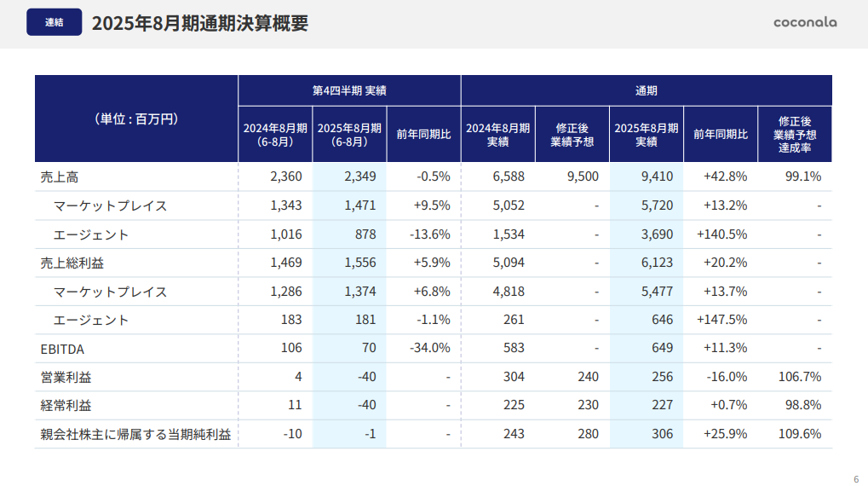Select the (単位:百万円) header cell
868x486 pixels.
[136, 119]
